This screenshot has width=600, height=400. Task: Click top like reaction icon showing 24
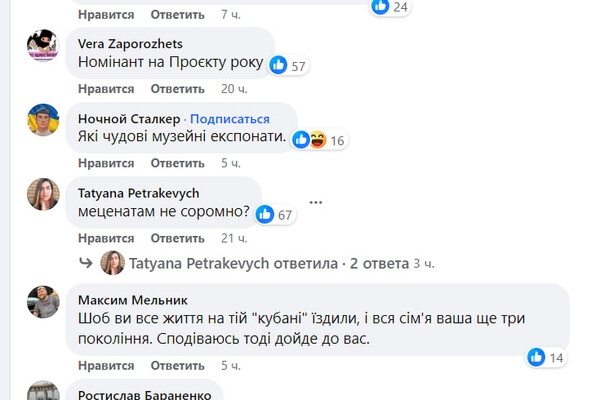point(380,6)
